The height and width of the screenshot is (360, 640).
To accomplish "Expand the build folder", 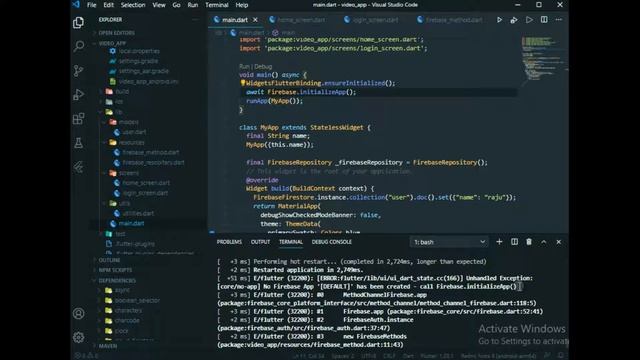I will 122,91.
